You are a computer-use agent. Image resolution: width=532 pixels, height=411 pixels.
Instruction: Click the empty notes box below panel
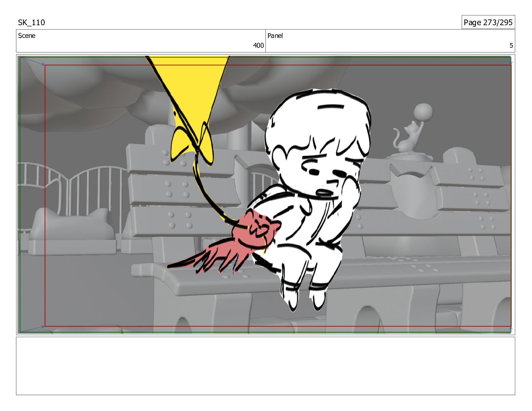click(265, 366)
